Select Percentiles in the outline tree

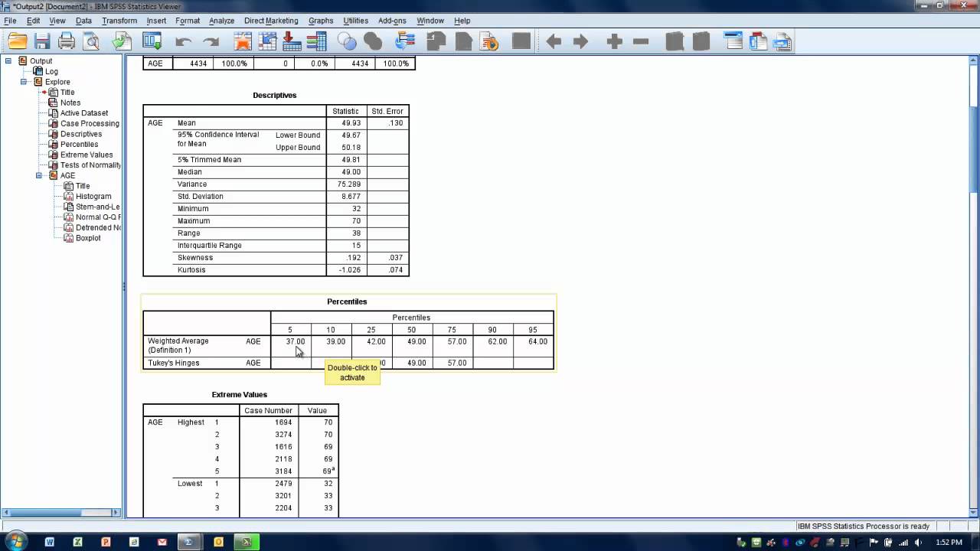[x=79, y=144]
